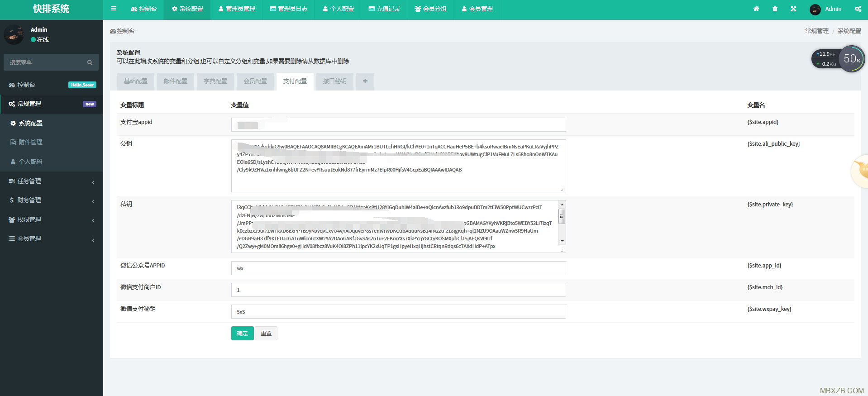The height and width of the screenshot is (396, 868).
Task: Click the Hello,Seoer badge
Action: 82,85
